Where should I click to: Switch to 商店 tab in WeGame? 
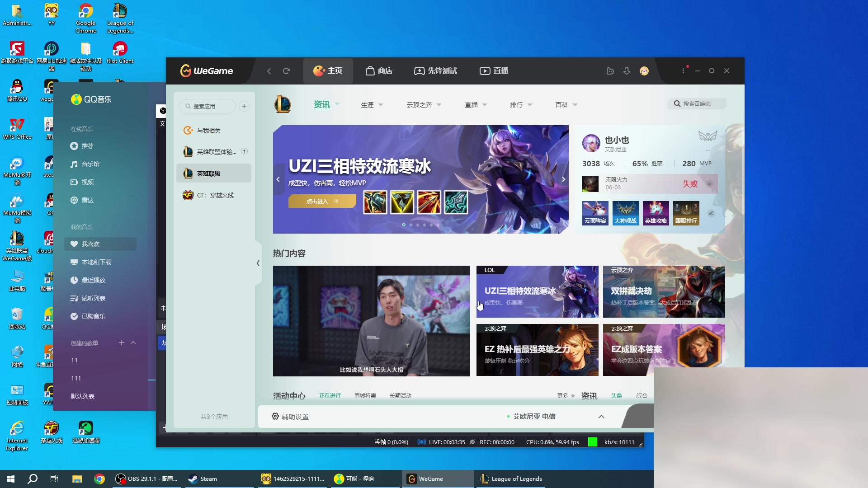coord(379,71)
